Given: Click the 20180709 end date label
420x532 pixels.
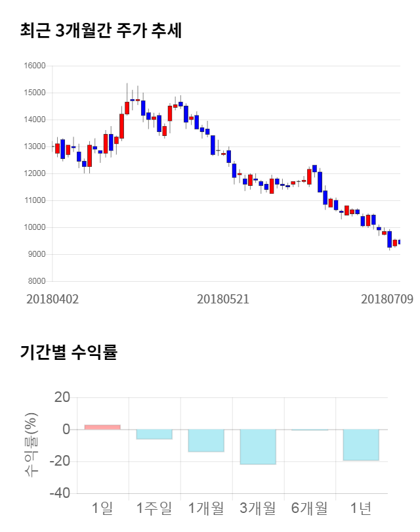Looking at the screenshot, I should pos(387,299).
